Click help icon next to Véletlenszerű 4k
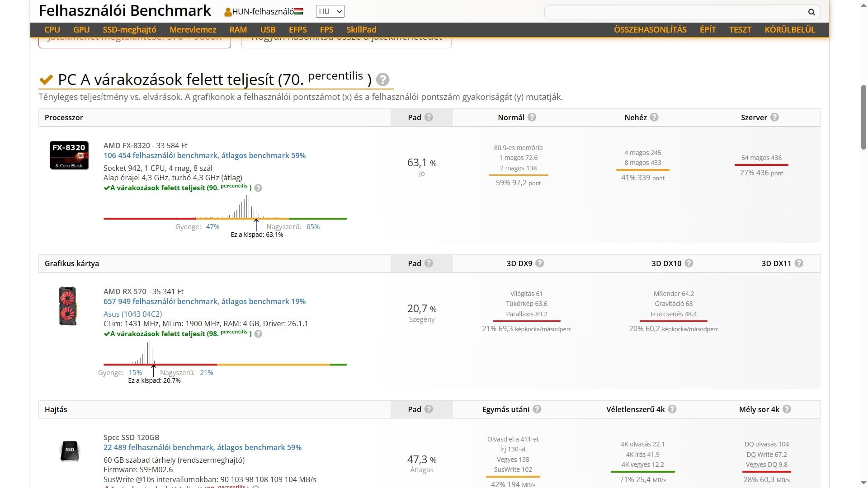Viewport: 868px width, 488px height. click(672, 409)
